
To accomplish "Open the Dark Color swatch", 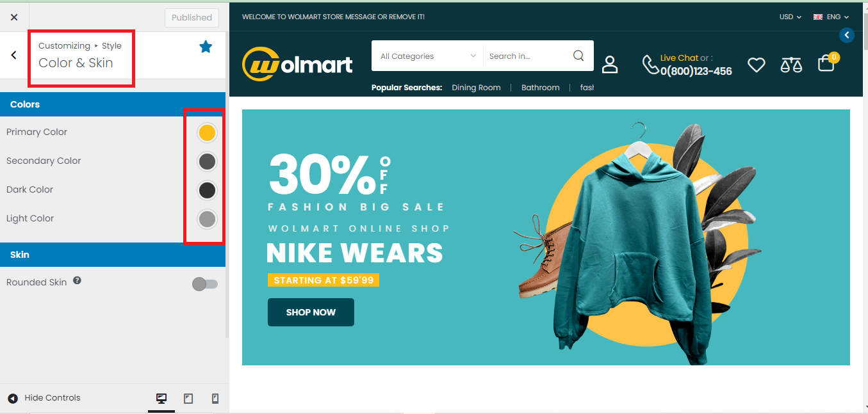I will [207, 190].
